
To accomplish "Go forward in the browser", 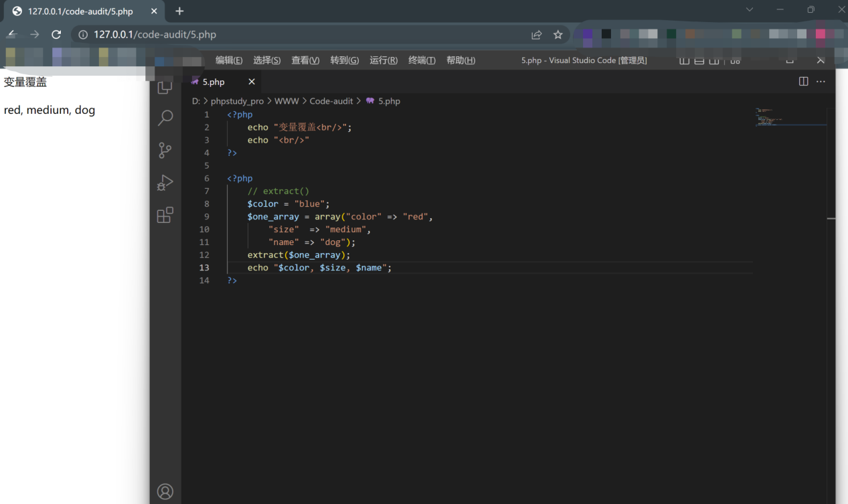I will [x=34, y=35].
